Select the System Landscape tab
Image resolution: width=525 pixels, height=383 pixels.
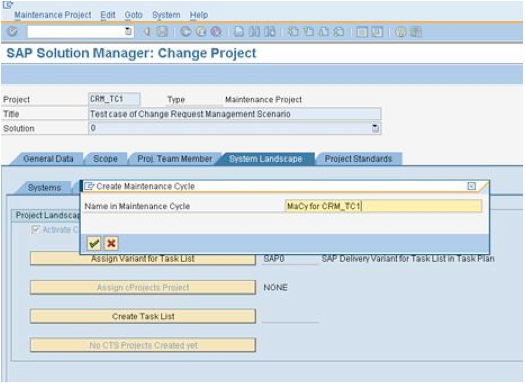click(266, 159)
